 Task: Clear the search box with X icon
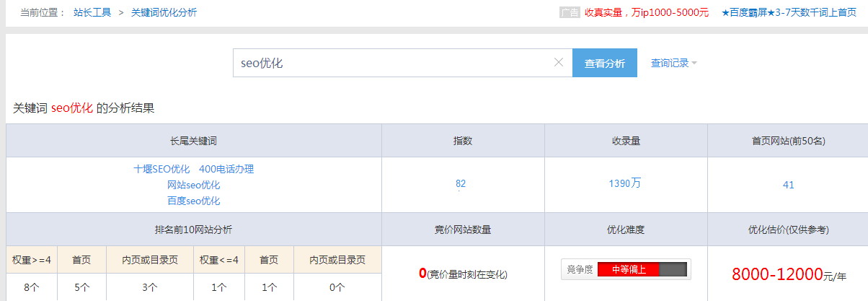coord(558,63)
